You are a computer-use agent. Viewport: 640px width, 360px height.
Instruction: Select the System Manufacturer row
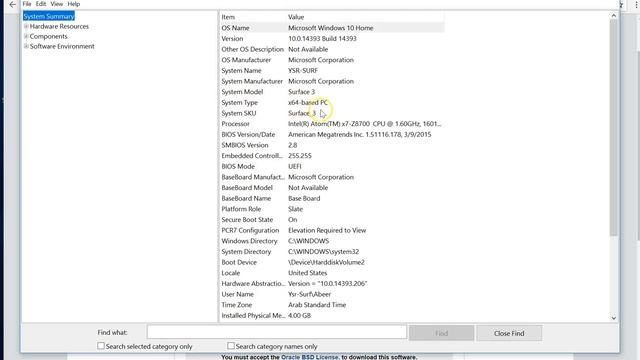point(332,81)
